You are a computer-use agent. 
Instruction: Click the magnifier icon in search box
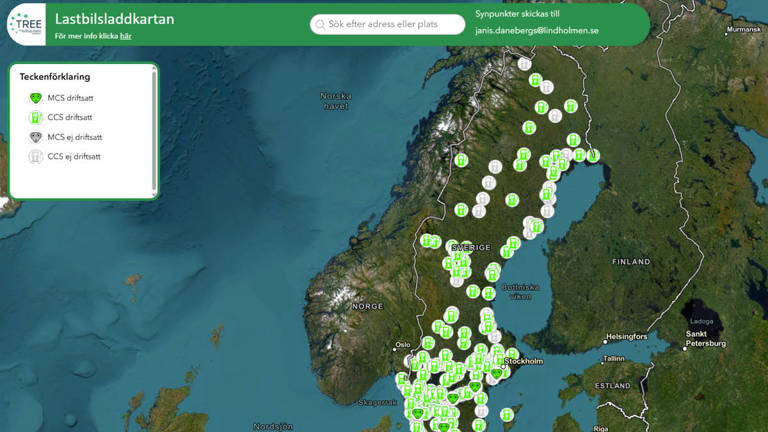(320, 24)
